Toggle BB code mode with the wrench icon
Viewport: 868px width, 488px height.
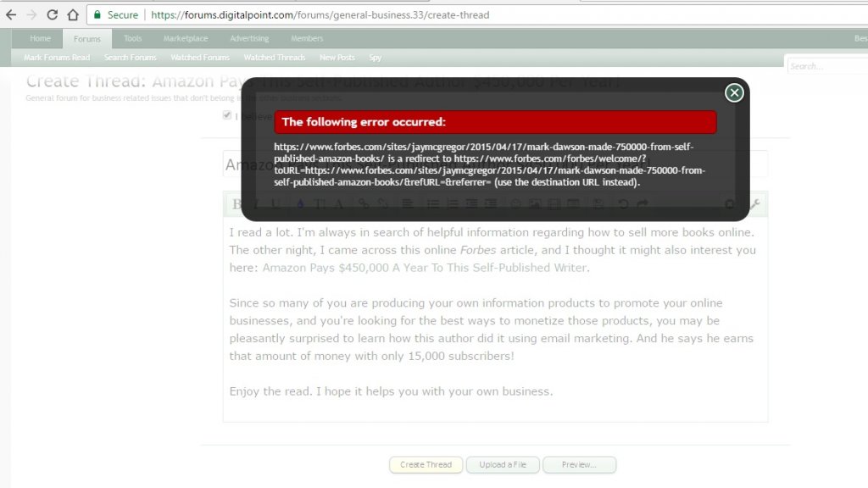tap(755, 203)
